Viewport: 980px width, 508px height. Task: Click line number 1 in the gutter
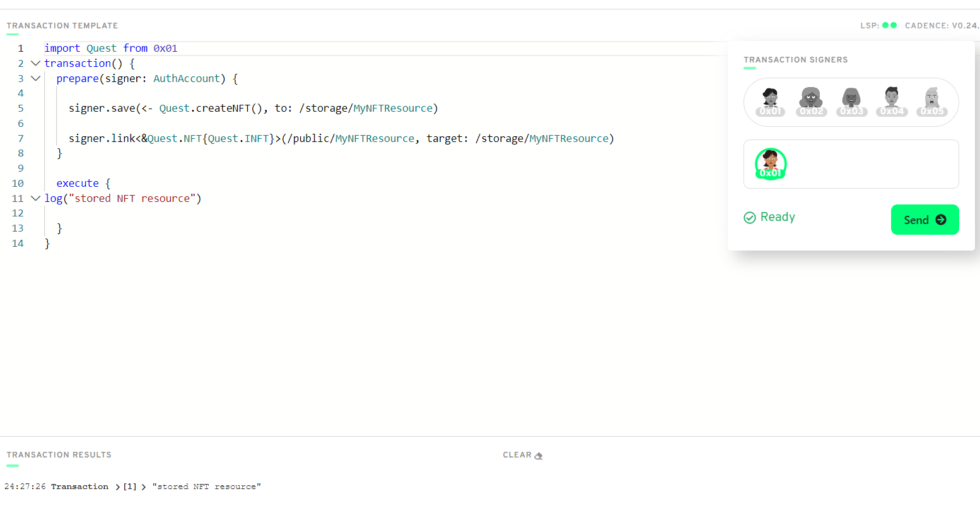click(21, 49)
